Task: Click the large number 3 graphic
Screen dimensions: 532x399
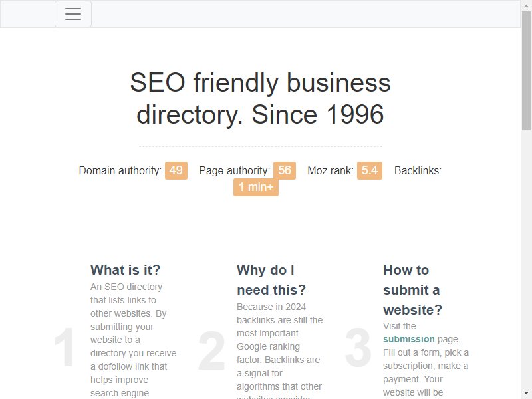Action: pos(358,347)
